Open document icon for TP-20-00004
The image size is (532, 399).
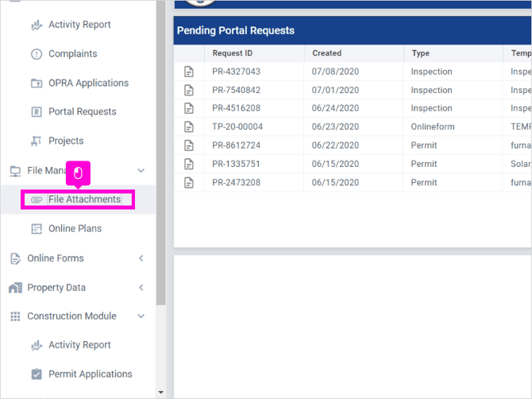coord(189,127)
